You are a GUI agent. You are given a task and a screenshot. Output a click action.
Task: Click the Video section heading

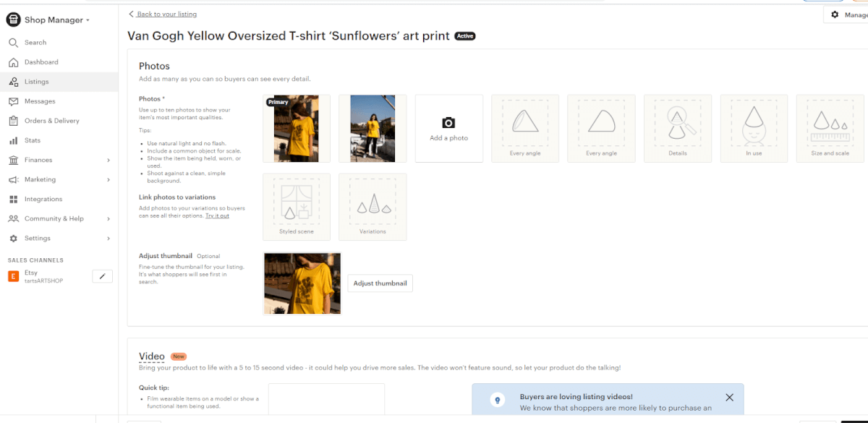(x=152, y=356)
